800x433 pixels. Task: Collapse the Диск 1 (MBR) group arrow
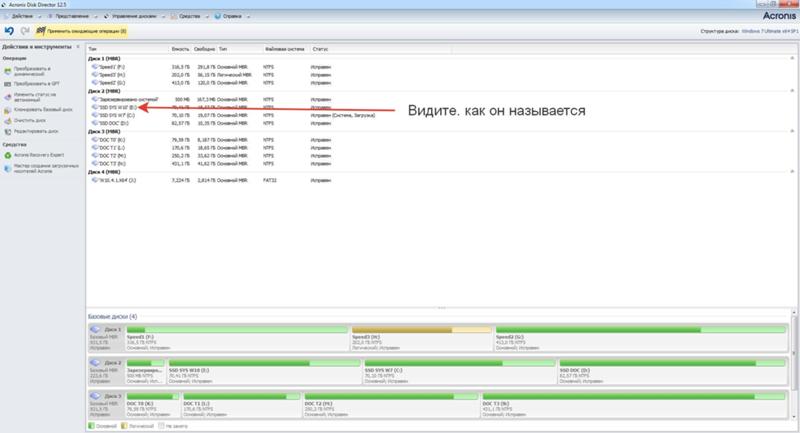tap(792, 59)
